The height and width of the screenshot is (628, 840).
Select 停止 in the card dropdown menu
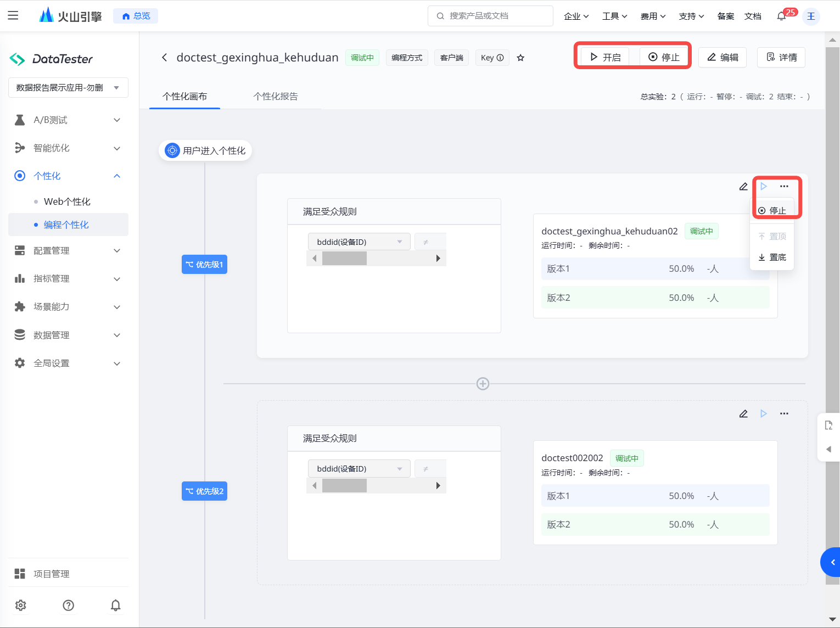[772, 210]
